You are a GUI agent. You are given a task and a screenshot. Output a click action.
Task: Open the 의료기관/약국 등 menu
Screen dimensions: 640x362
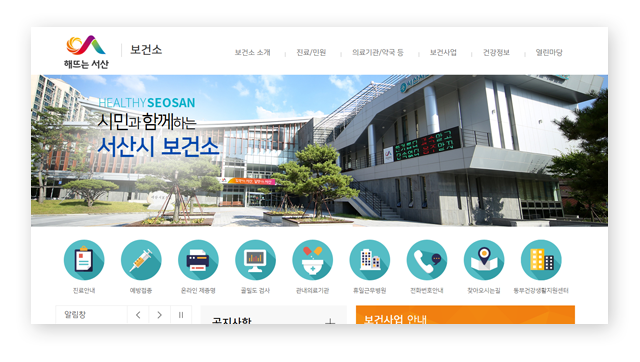(x=378, y=52)
